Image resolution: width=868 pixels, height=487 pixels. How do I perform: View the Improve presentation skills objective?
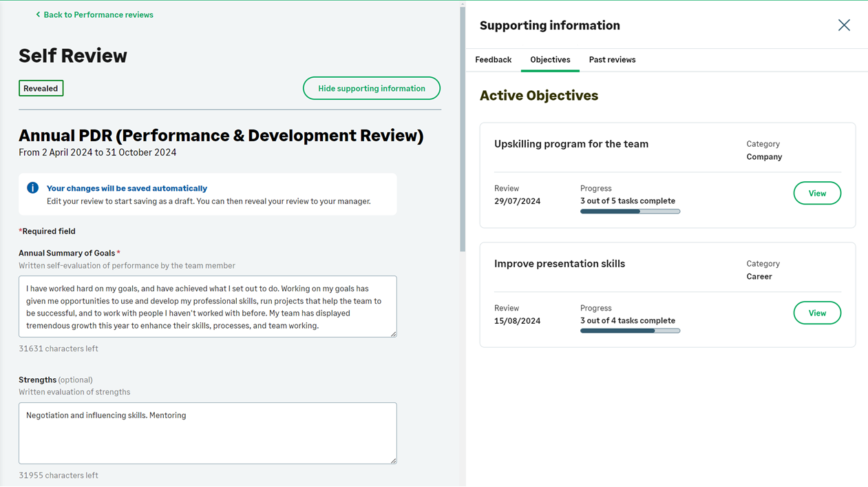816,313
